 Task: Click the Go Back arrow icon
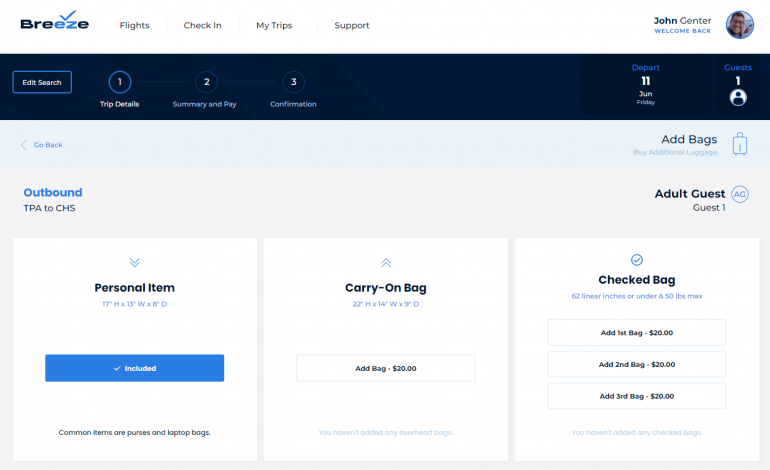click(x=24, y=145)
